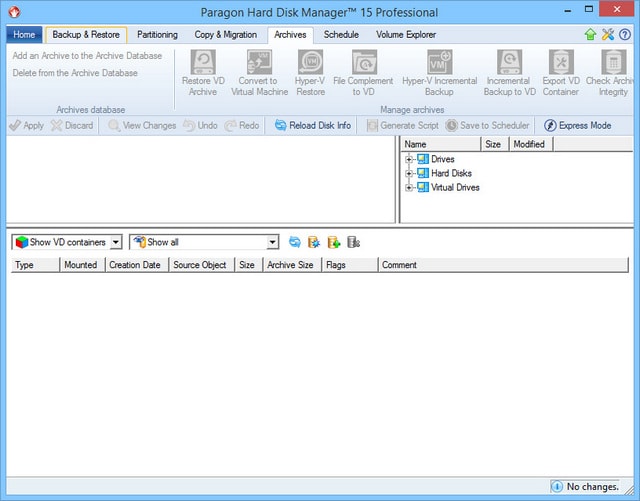Open the Show all filter dropdown

[273, 242]
